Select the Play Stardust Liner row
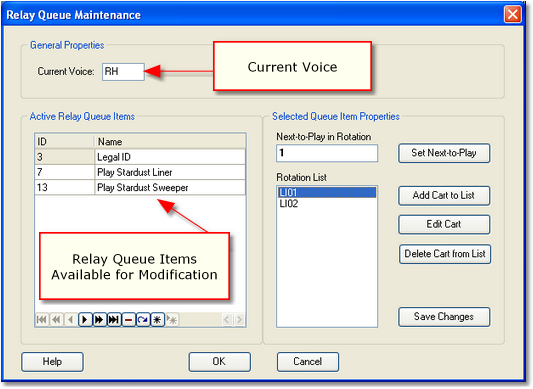This screenshot has height=389, width=533. [140, 172]
